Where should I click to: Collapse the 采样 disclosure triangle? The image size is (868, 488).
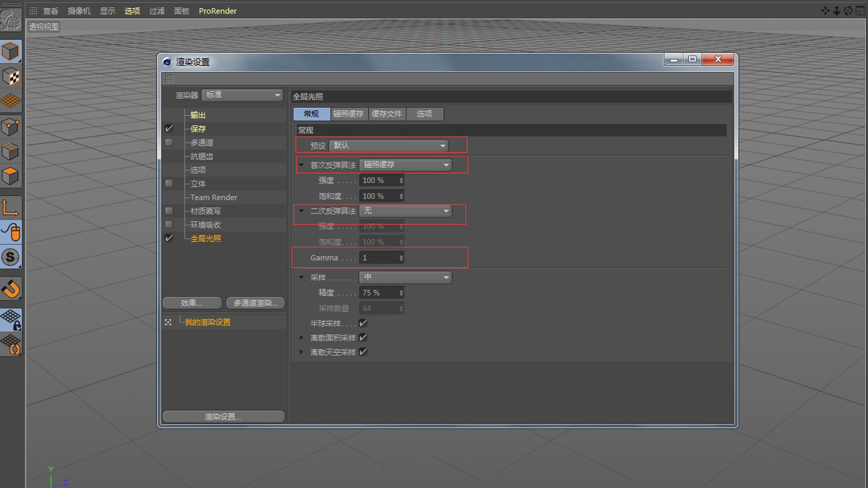pyautogui.click(x=302, y=277)
